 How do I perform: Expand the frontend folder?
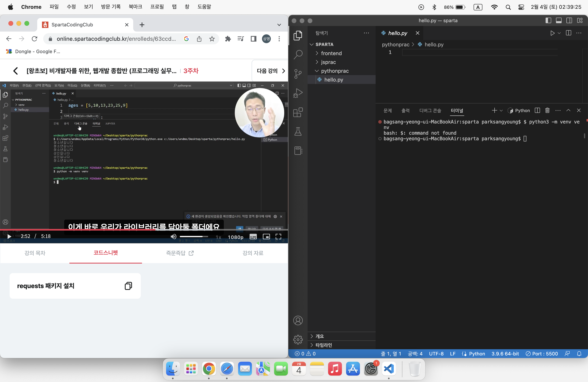click(x=331, y=53)
